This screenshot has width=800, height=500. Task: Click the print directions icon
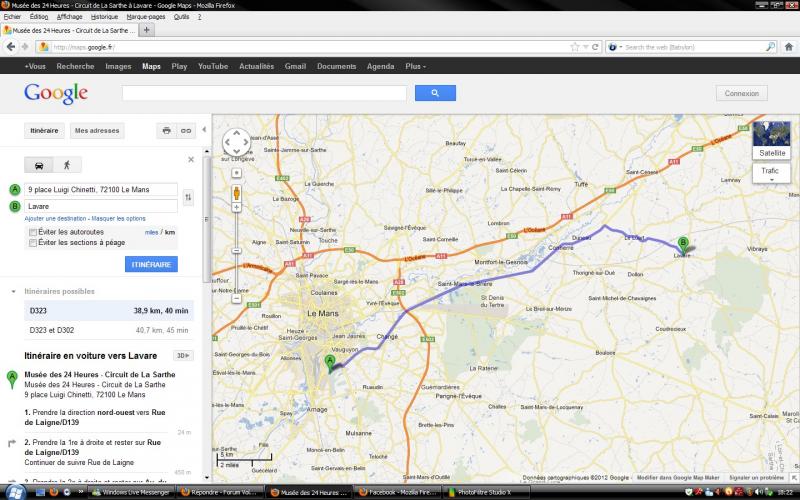click(166, 131)
